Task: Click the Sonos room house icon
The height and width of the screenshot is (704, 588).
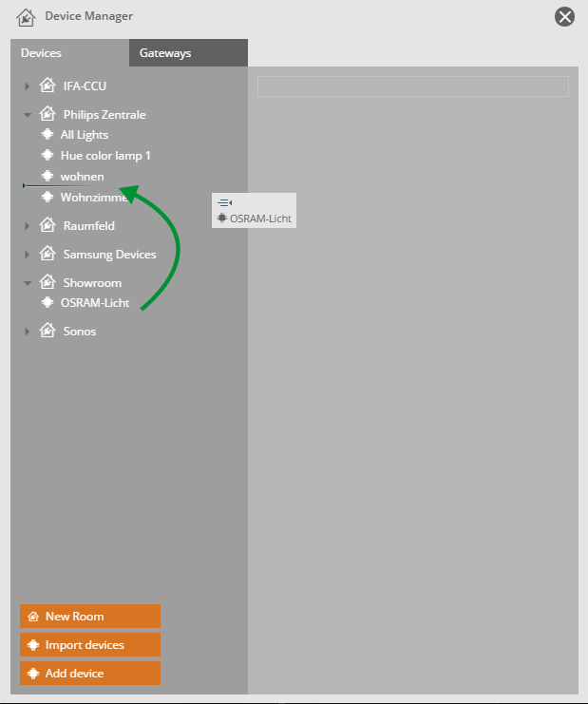Action: tap(47, 332)
